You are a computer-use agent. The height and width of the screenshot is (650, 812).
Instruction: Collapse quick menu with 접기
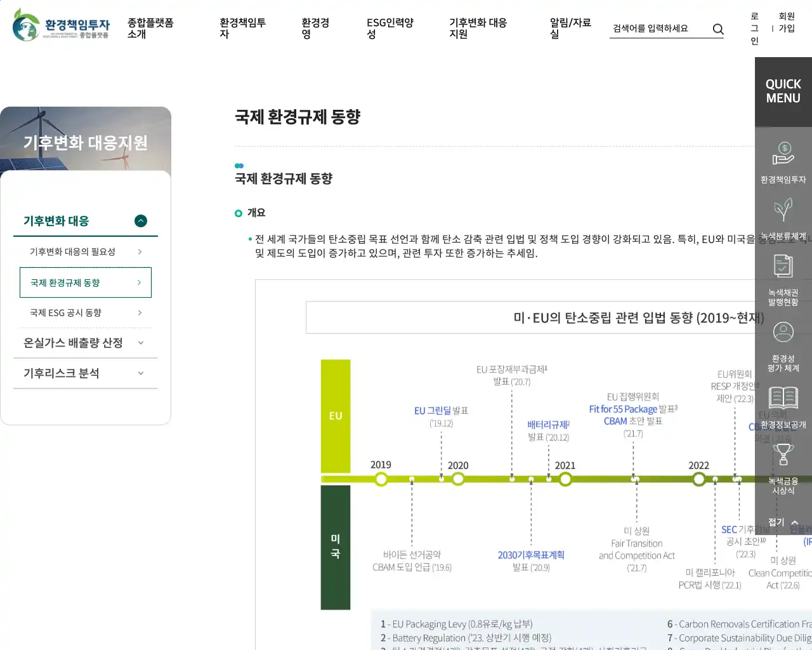click(783, 522)
